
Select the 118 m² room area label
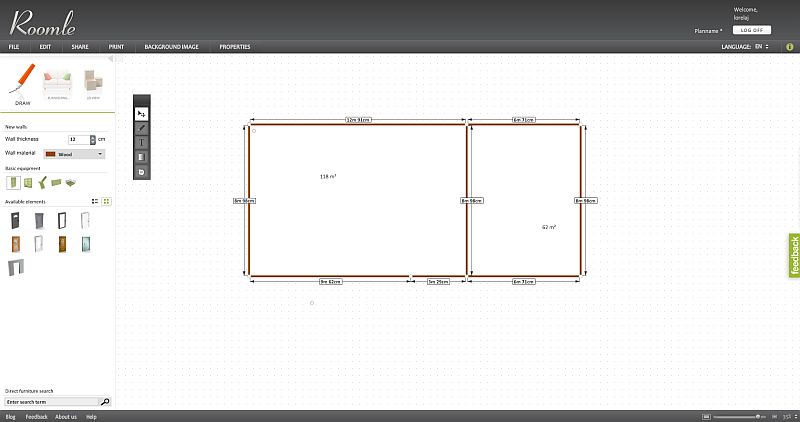click(328, 177)
